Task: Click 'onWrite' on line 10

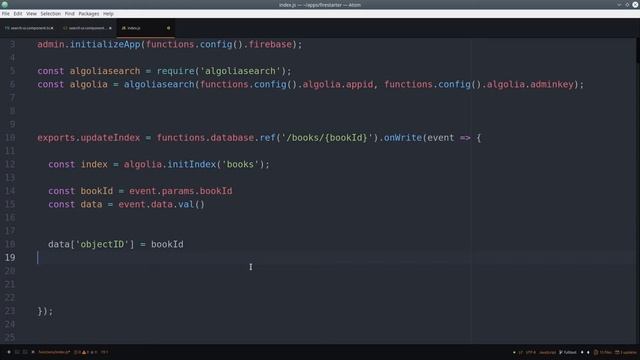Action: tap(402, 138)
